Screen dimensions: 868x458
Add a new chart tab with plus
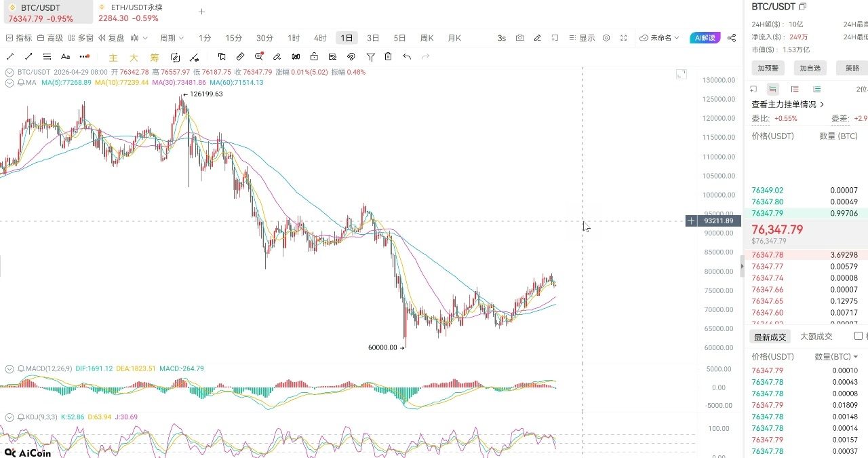coord(201,12)
